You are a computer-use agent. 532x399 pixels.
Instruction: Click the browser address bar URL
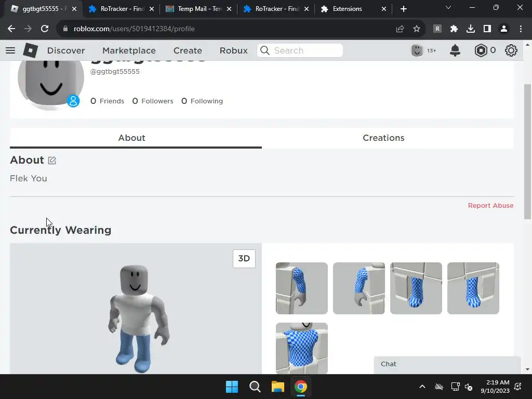point(134,29)
